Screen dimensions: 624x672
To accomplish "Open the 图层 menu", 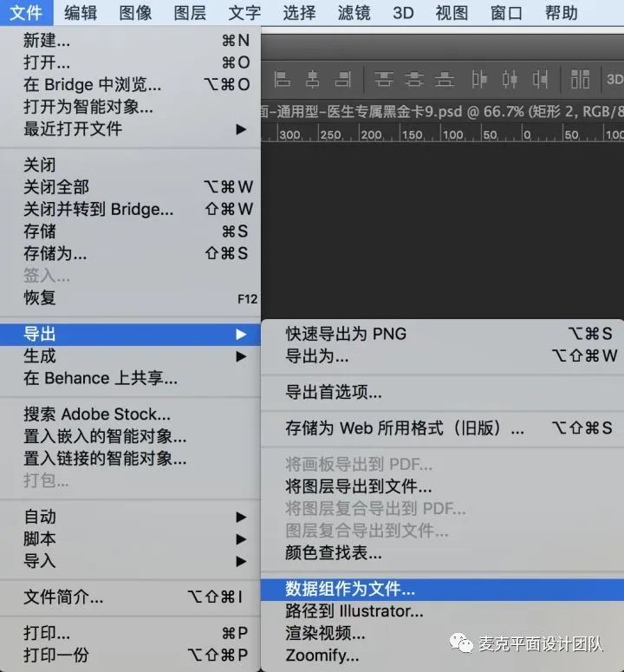I will coord(190,13).
